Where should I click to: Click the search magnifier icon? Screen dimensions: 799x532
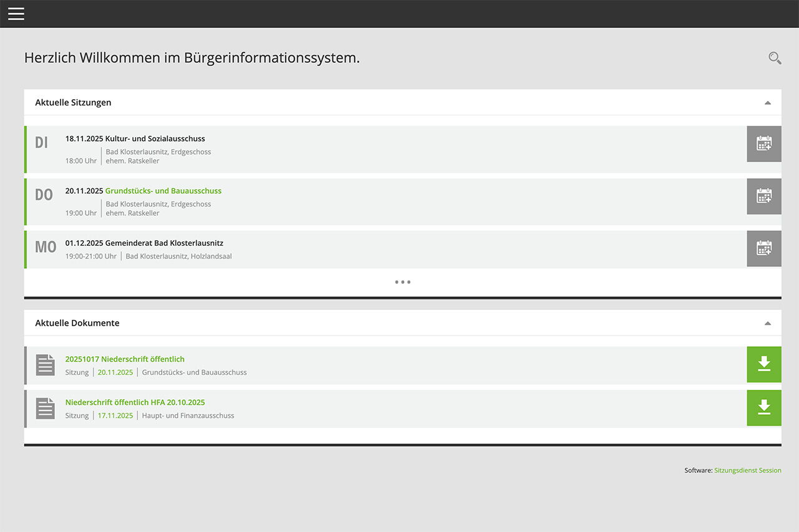(x=774, y=57)
